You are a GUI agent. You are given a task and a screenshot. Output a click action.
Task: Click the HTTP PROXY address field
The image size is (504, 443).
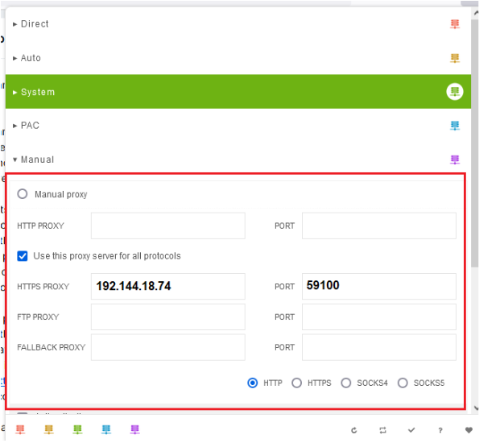[x=168, y=226]
